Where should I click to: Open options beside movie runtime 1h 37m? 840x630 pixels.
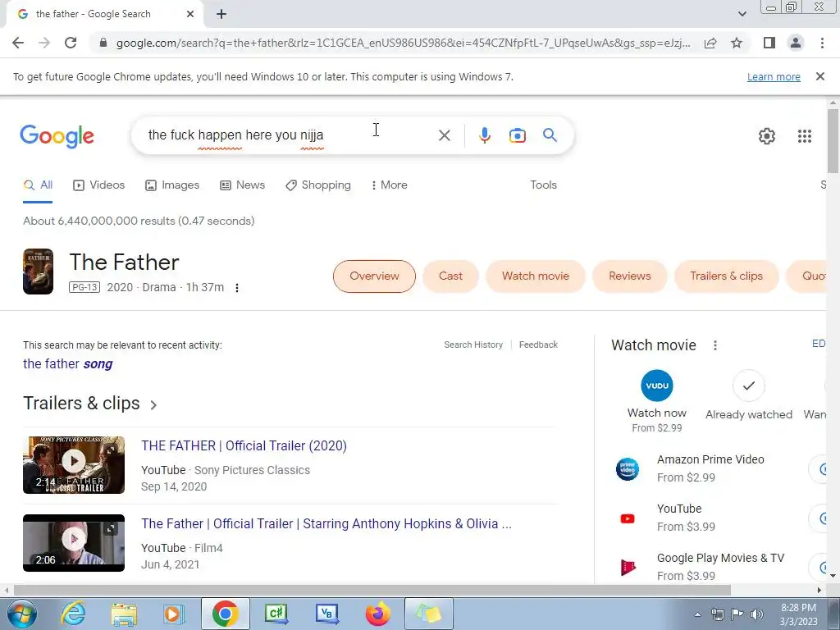[x=237, y=288]
